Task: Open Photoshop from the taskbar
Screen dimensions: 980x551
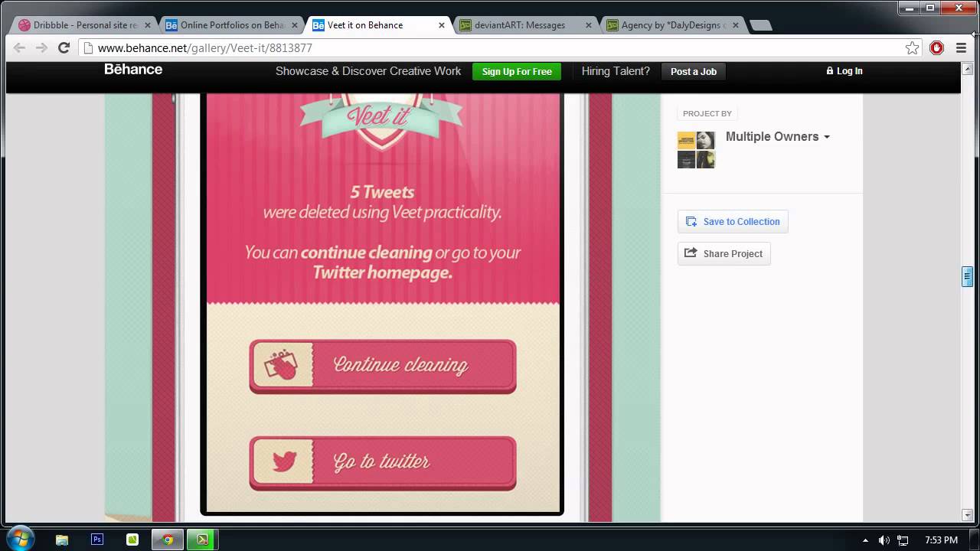Action: click(97, 540)
